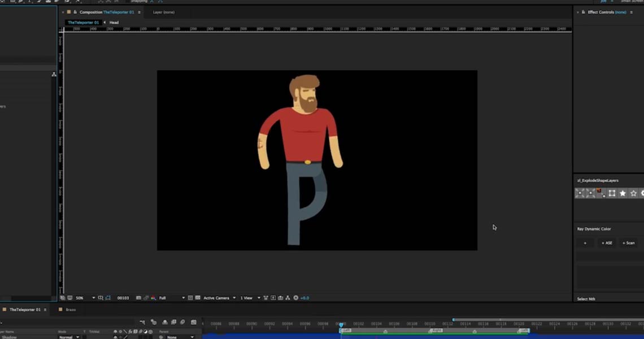Screen dimensions: 644x339
Task: Click the square bounding-box icon in zl_ExplodeShapeLayers
Action: [x=612, y=193]
